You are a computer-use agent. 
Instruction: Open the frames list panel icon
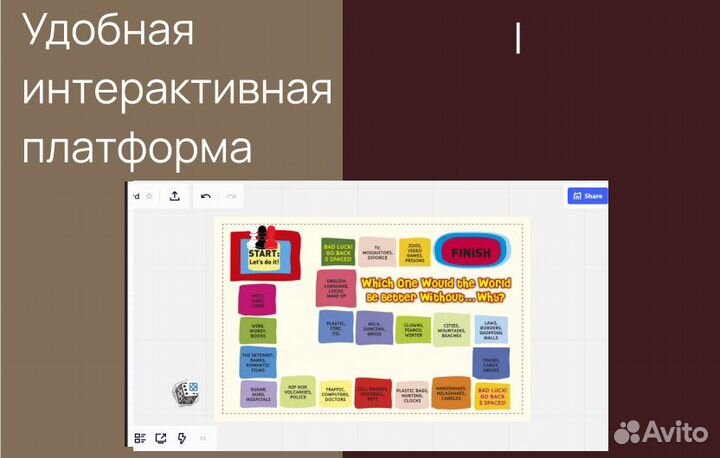(140, 438)
